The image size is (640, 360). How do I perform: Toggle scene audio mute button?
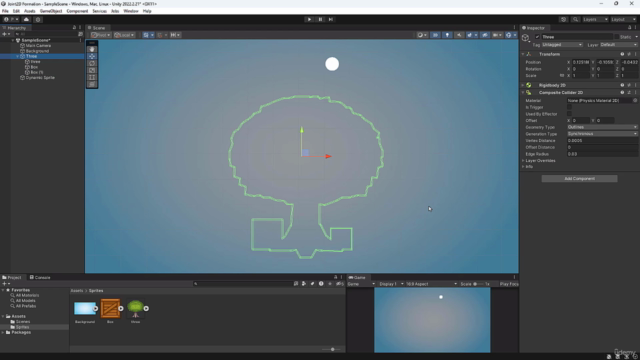click(x=459, y=35)
